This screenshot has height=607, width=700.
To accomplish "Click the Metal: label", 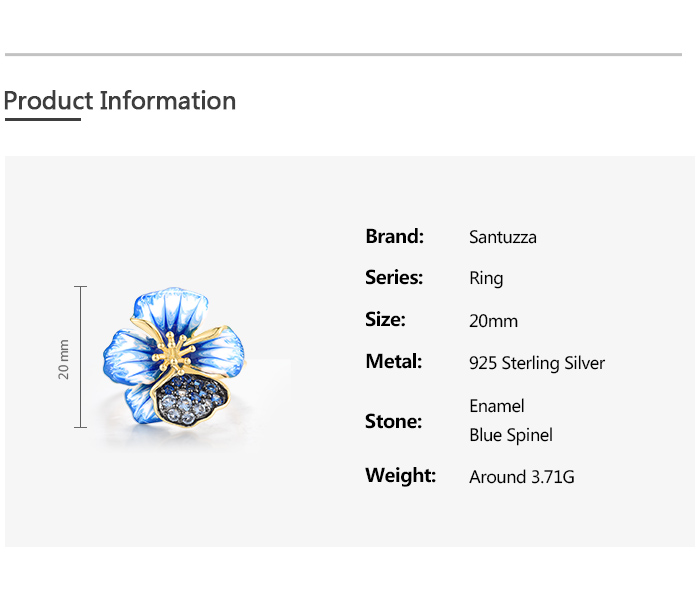I will click(393, 361).
